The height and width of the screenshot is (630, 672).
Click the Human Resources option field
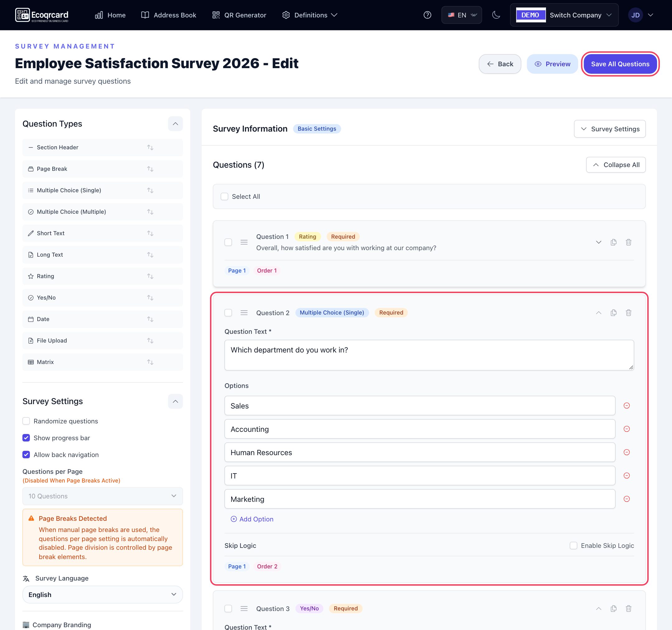click(x=419, y=452)
